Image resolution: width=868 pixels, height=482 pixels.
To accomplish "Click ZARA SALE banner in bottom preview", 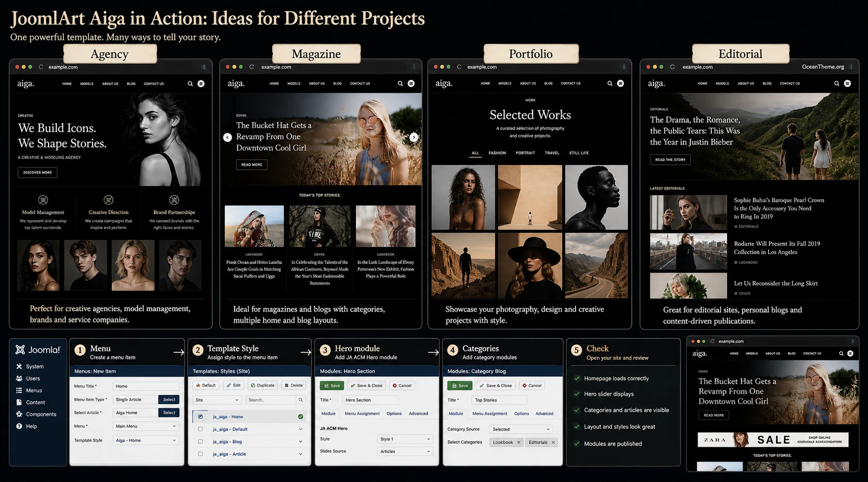I will tap(773, 440).
